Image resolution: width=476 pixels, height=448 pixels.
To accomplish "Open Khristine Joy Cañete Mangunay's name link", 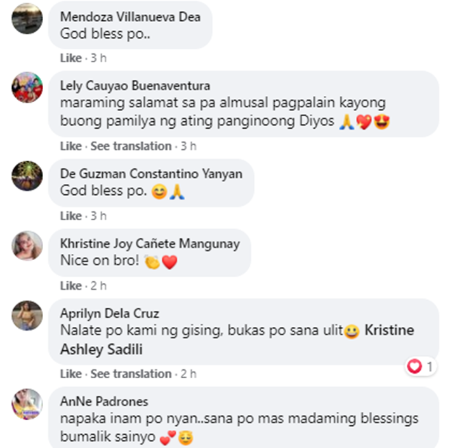I will [x=150, y=244].
